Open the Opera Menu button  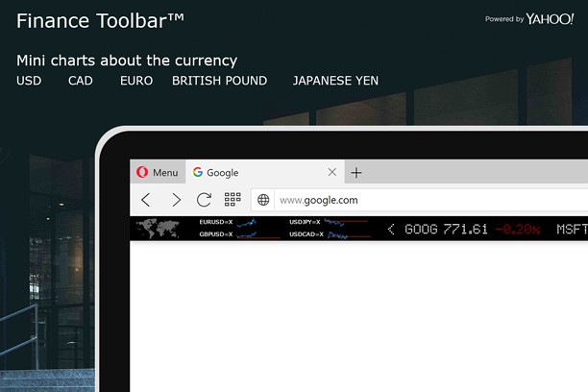pyautogui.click(x=158, y=172)
